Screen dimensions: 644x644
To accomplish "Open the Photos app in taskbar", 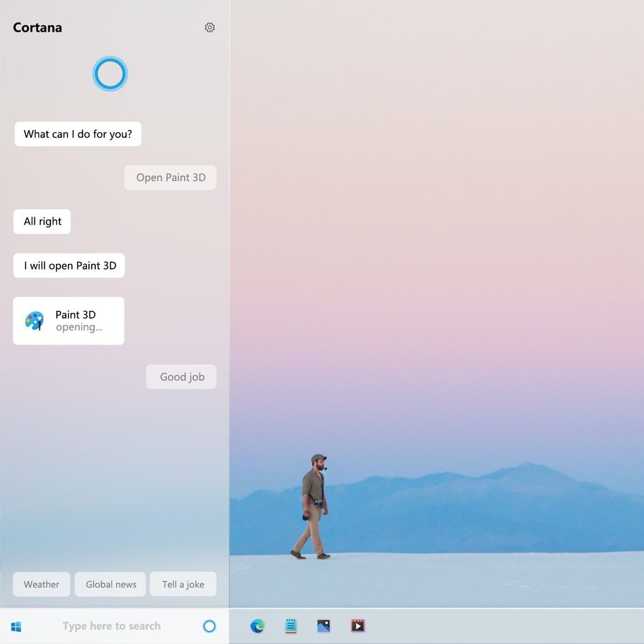I will [323, 626].
